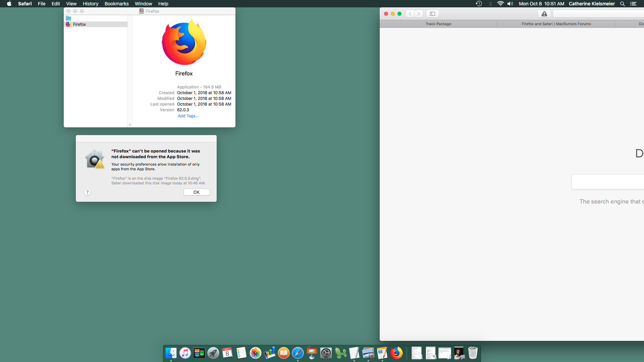Open the History menu
Image resolution: width=644 pixels, height=362 pixels.
[91, 4]
